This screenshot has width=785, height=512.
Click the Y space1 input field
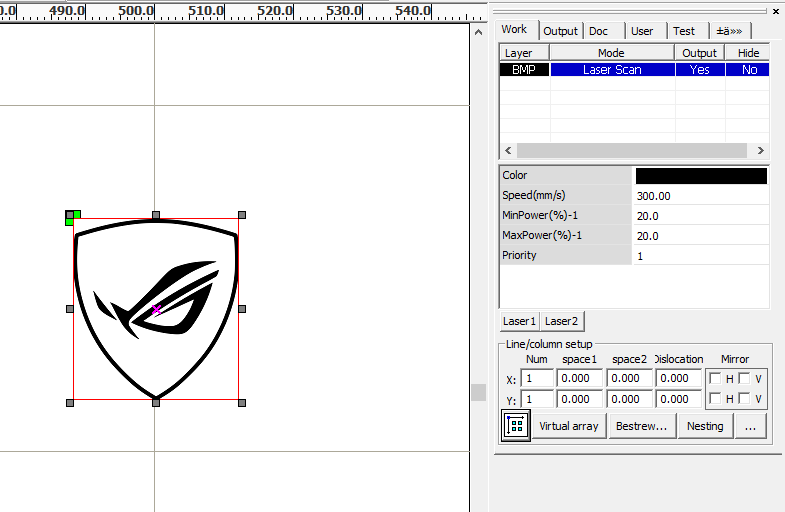click(x=580, y=399)
